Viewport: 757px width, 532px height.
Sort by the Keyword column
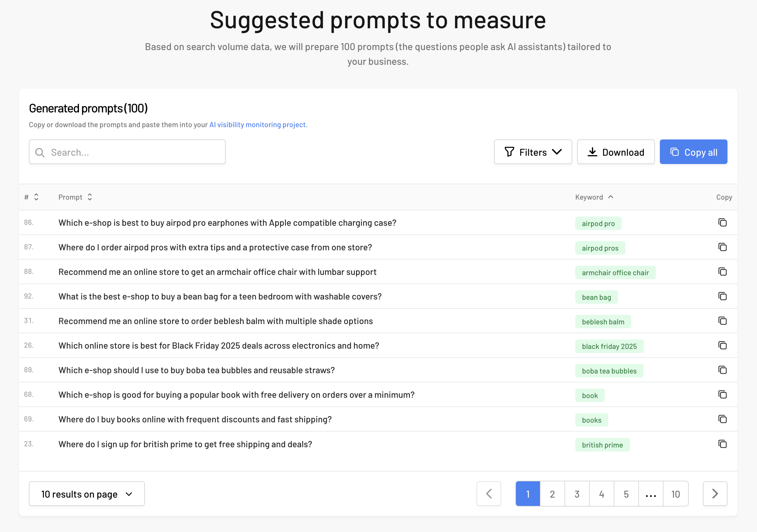(594, 197)
